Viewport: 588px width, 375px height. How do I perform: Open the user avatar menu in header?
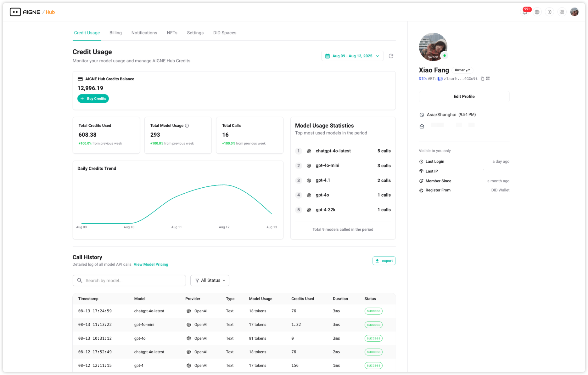click(x=574, y=12)
